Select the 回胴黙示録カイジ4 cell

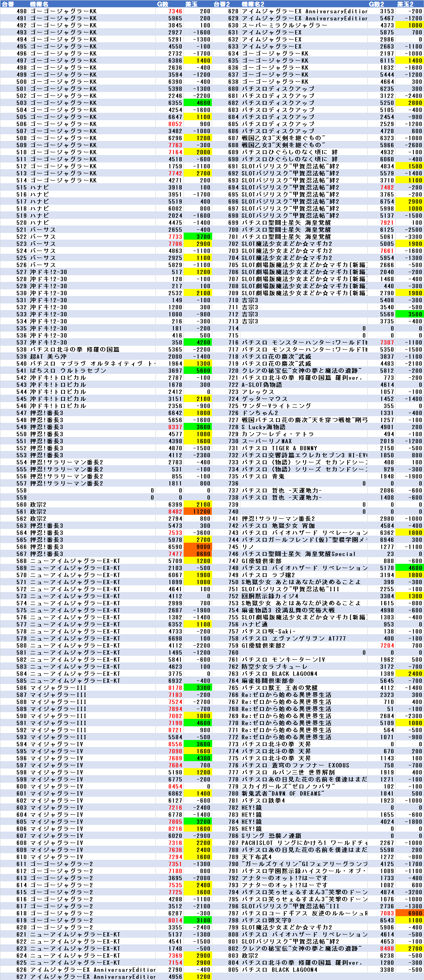303,596
